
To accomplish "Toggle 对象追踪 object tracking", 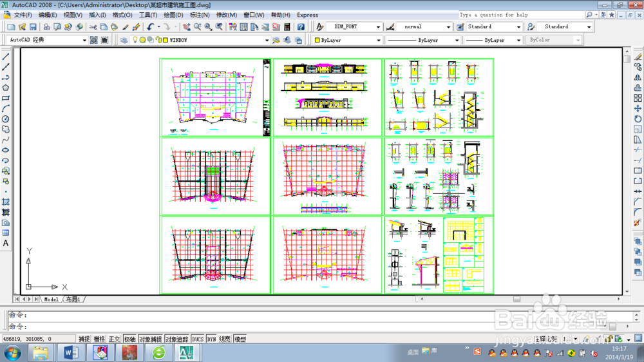I will [176, 339].
